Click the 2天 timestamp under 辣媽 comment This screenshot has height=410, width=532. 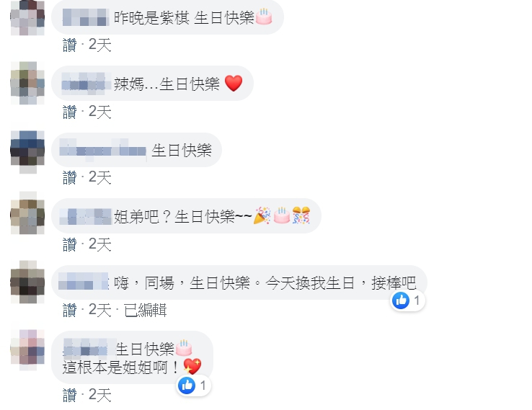click(99, 112)
